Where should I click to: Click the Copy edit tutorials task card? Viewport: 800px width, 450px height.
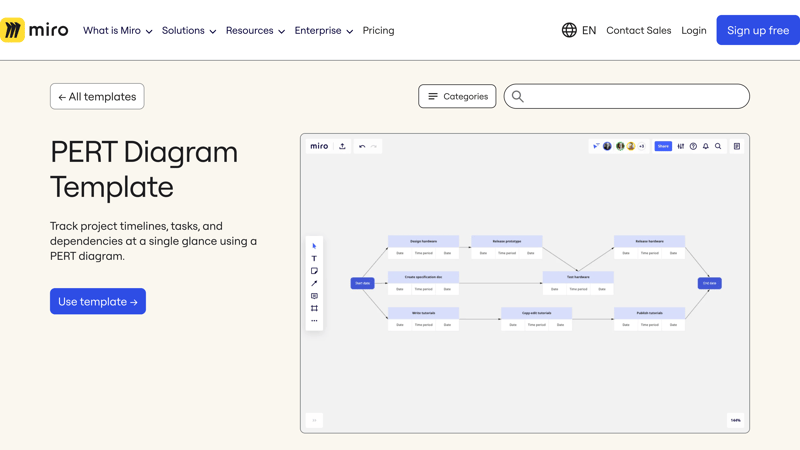click(x=536, y=319)
